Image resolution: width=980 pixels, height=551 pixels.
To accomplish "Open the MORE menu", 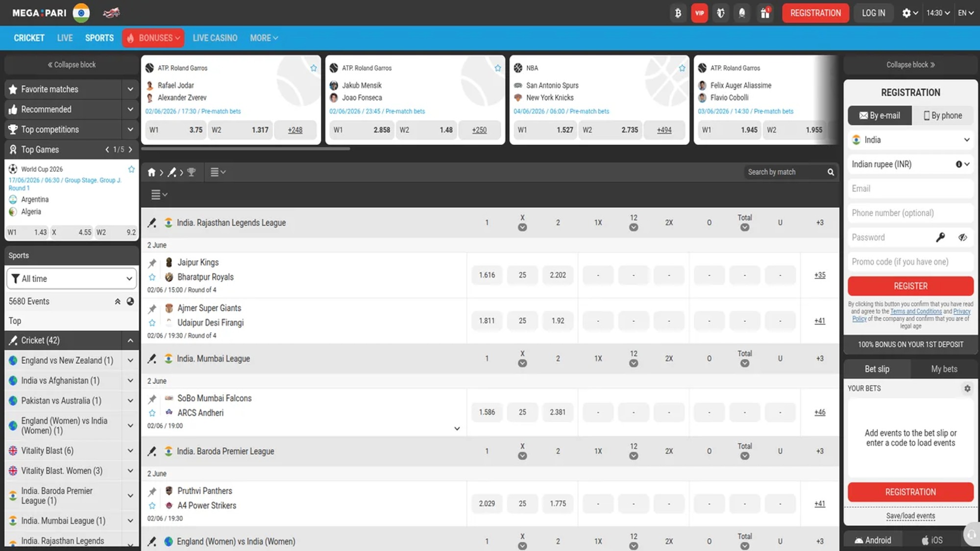I will coord(264,38).
